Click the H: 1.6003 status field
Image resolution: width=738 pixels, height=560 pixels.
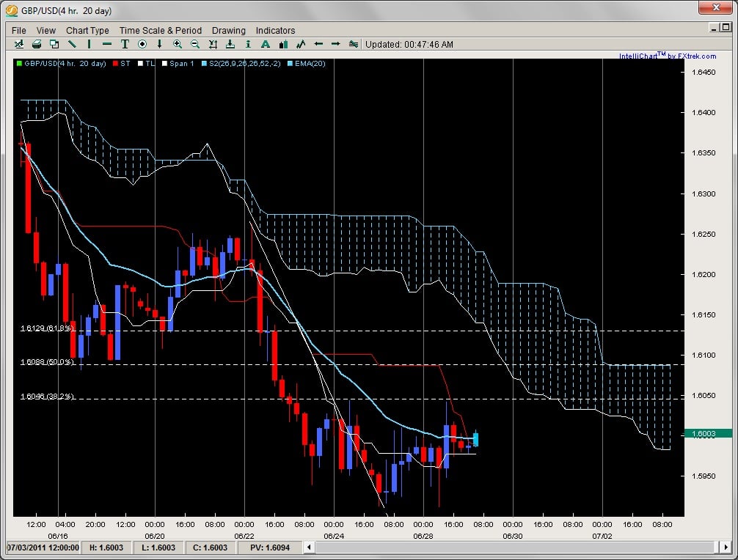106,548
